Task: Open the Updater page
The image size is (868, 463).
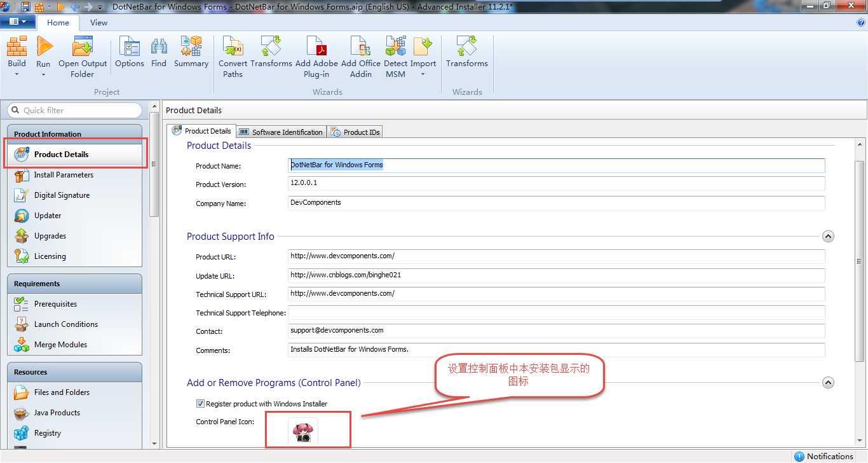Action: [48, 216]
